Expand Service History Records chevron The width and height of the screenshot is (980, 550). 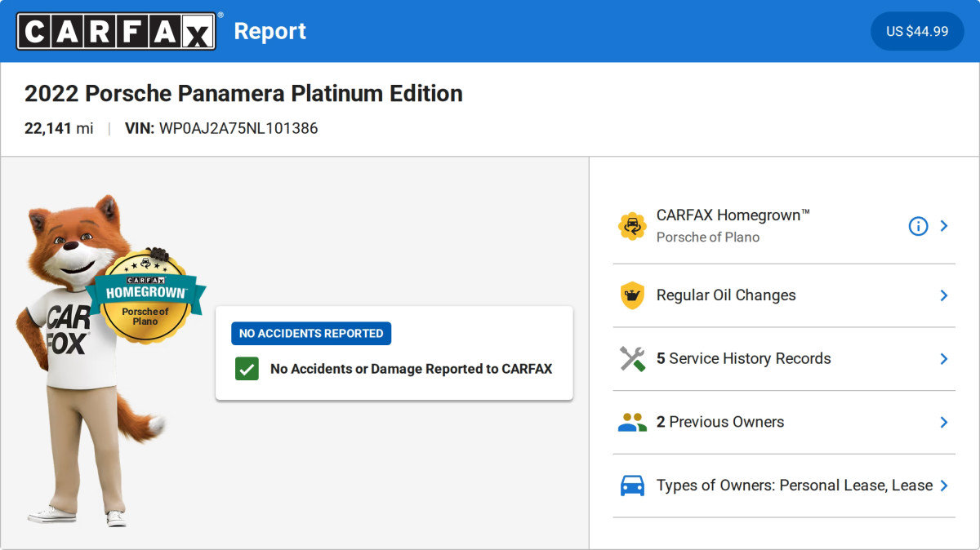click(943, 359)
